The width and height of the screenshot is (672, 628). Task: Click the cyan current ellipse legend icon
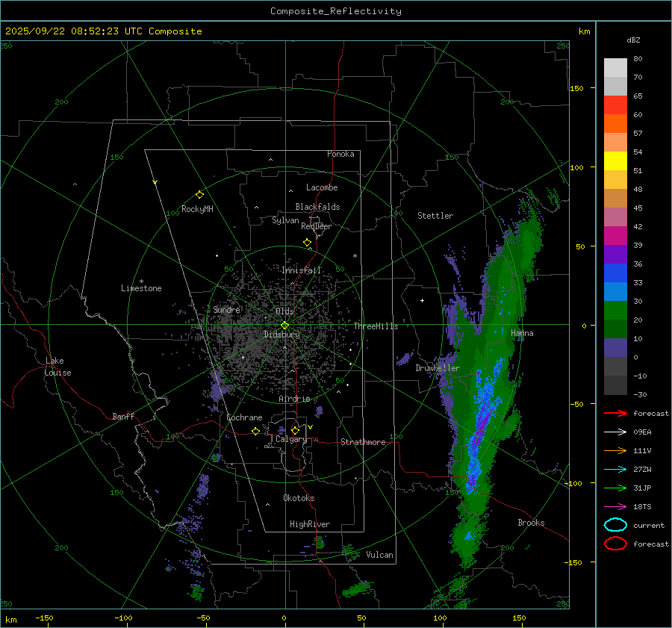[x=615, y=525]
